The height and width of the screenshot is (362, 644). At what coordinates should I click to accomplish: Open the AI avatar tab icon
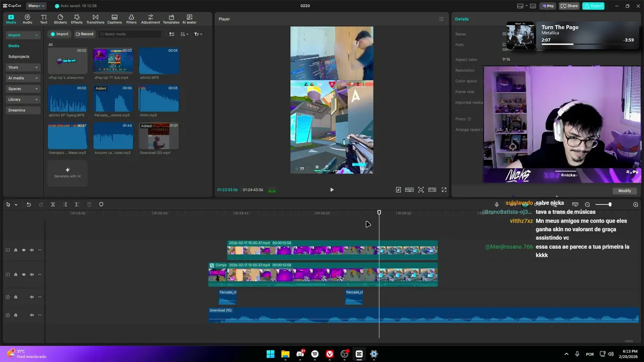click(189, 19)
